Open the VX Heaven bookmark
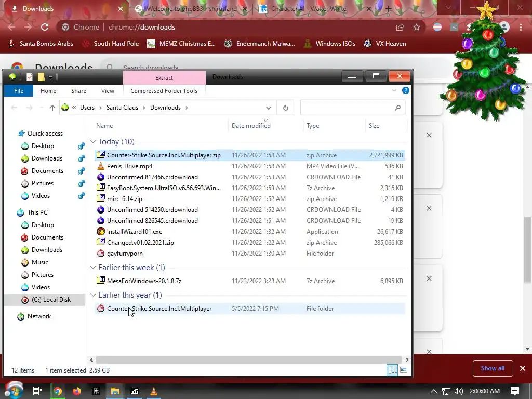 (x=385, y=44)
